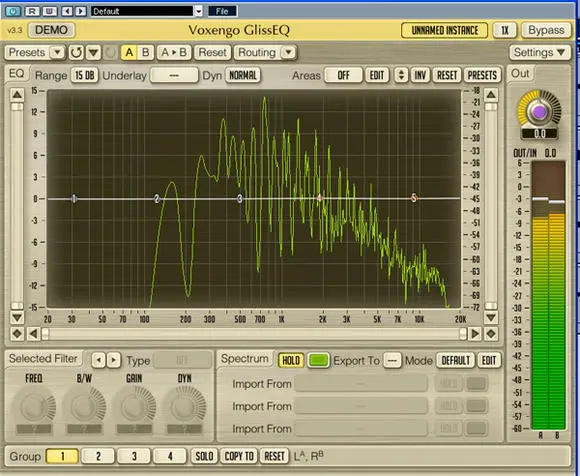Open the Areas PRESETS button
Viewport: 580px width, 476px height.
coord(482,75)
